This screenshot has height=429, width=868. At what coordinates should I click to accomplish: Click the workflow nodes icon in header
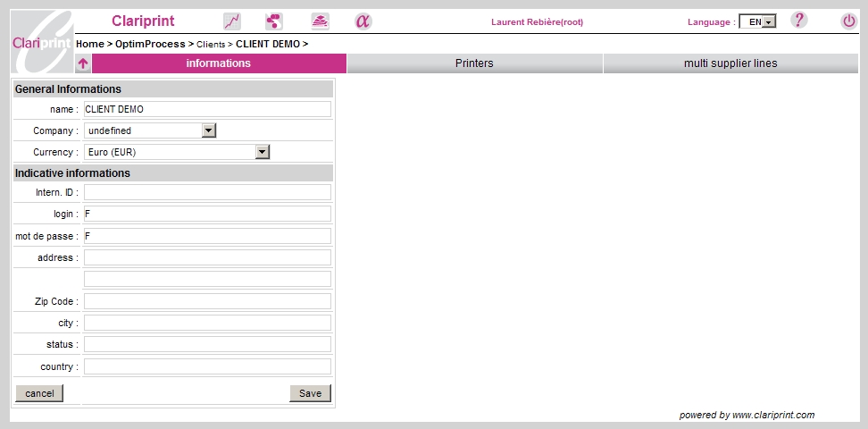(x=274, y=21)
